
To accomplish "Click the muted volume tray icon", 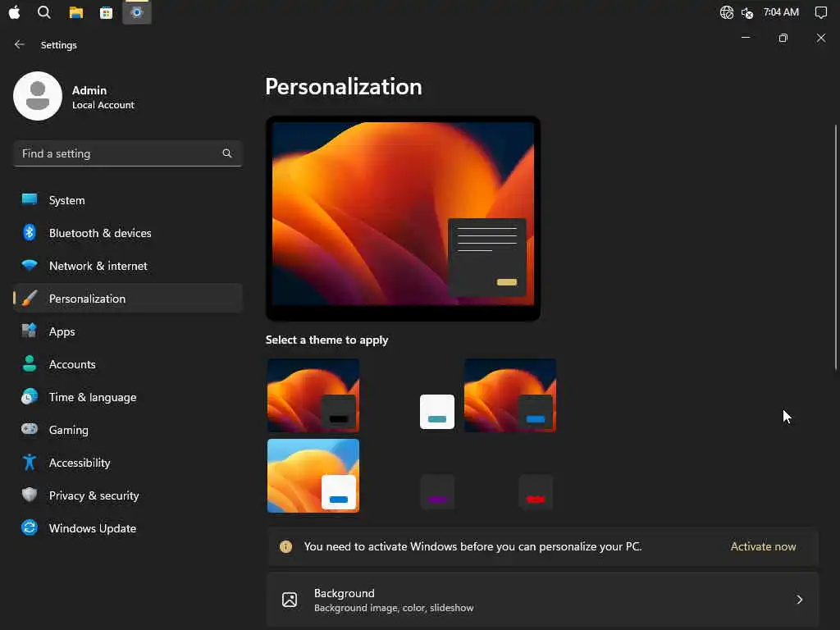I will 747,13.
